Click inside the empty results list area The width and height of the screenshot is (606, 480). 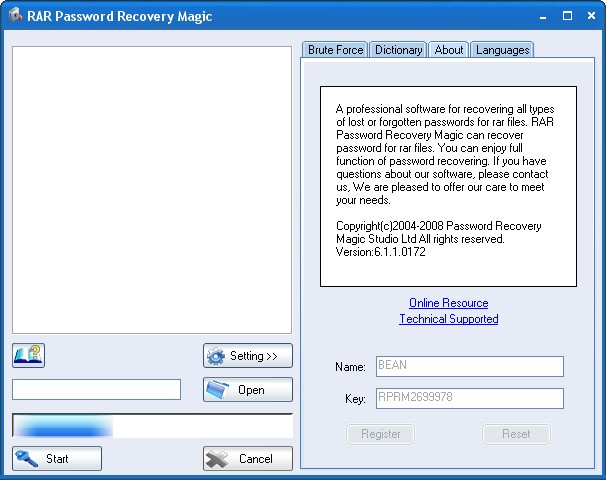tap(152, 190)
